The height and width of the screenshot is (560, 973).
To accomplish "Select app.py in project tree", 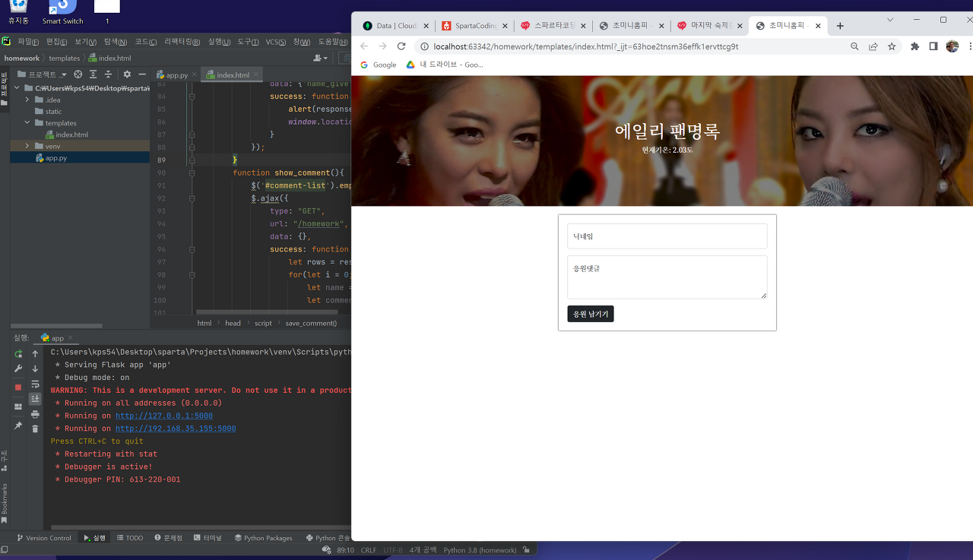I will click(x=55, y=158).
